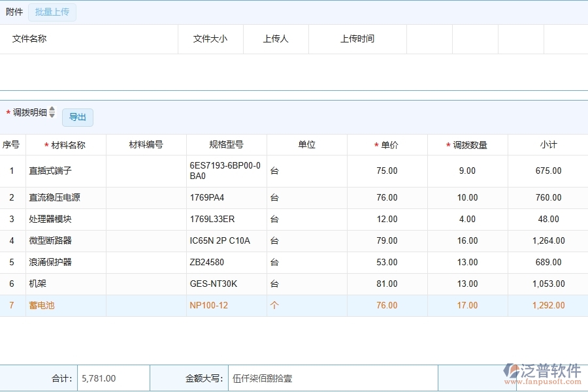Click the ascending sort arrow beside 调拨明细
Image resolution: width=588 pixels, height=392 pixels.
(x=52, y=108)
